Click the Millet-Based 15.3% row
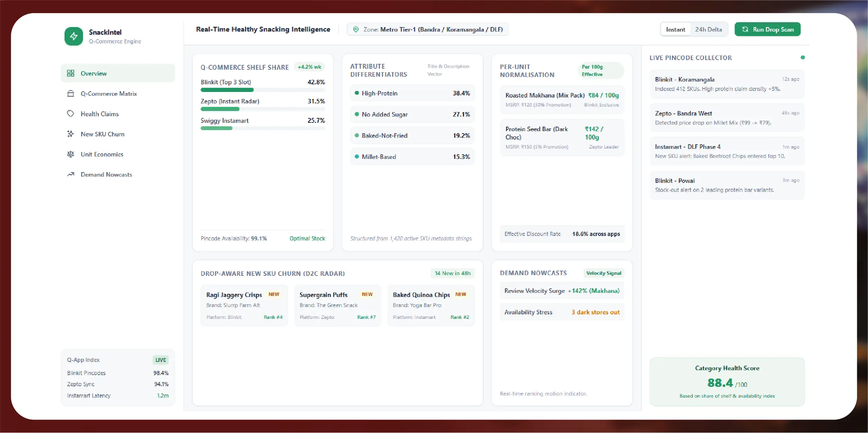 412,156
